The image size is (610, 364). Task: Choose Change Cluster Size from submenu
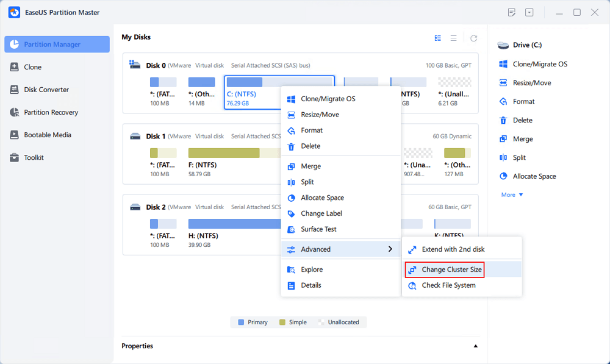tap(451, 269)
